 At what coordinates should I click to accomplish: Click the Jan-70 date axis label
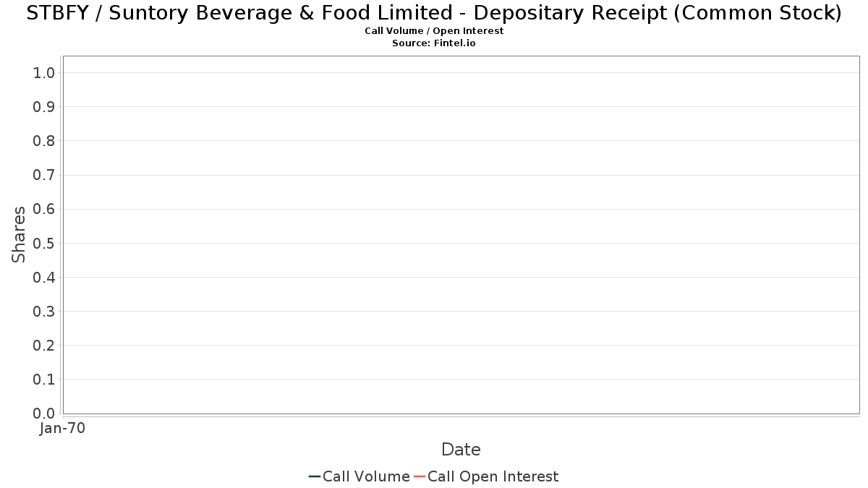coord(63,428)
